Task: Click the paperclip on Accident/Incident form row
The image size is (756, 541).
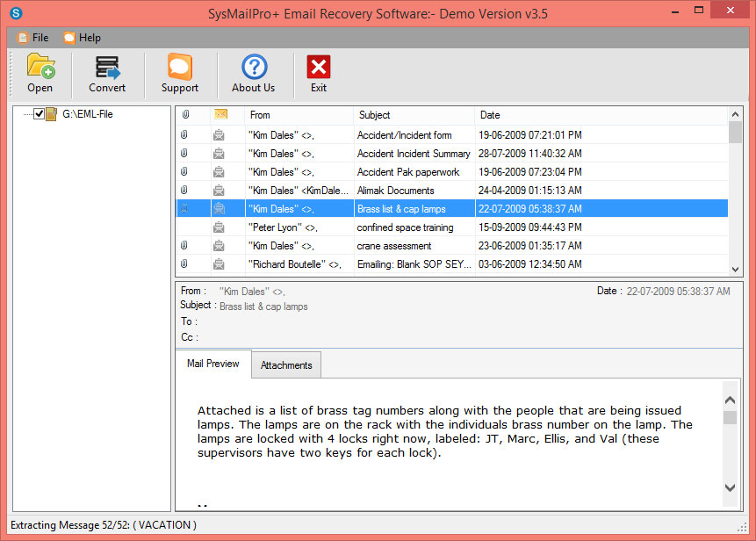Action: (x=184, y=134)
